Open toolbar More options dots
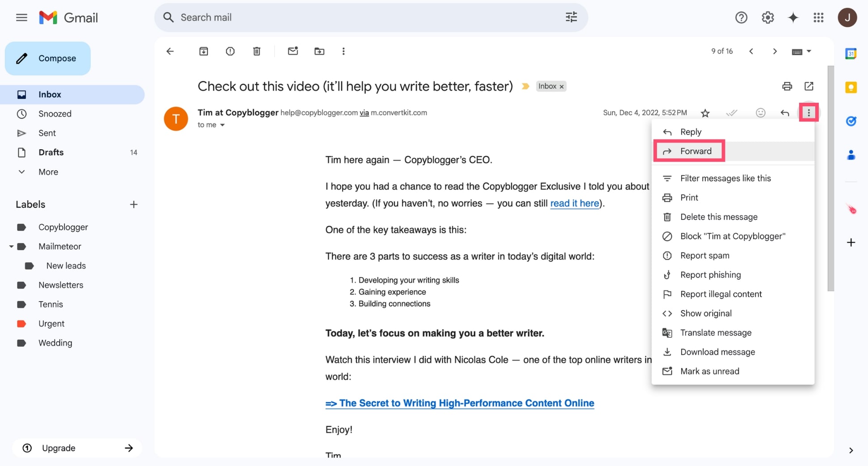 [x=343, y=51]
